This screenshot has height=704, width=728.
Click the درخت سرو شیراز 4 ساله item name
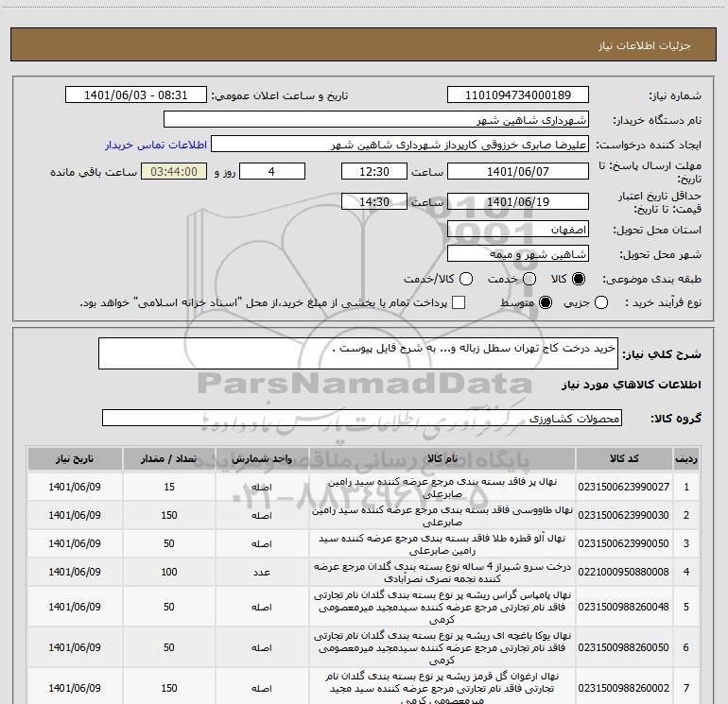click(442, 573)
